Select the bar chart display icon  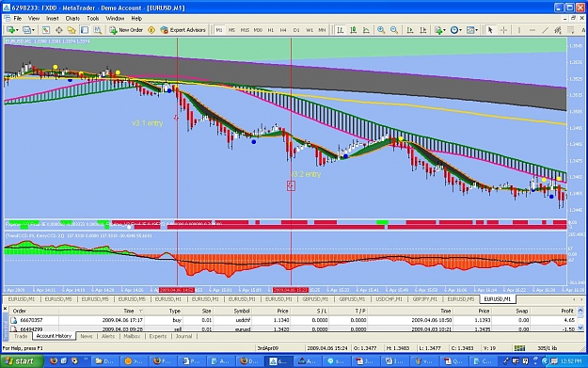pyautogui.click(x=341, y=30)
